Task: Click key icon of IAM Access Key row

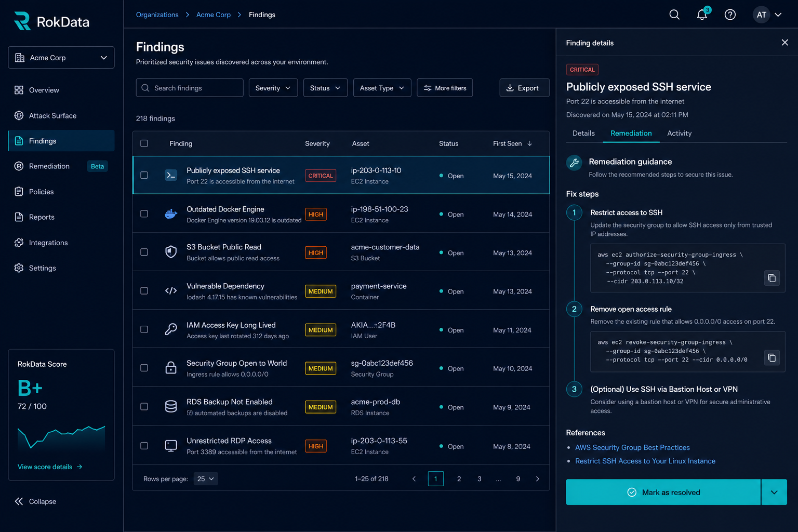Action: coord(171,329)
